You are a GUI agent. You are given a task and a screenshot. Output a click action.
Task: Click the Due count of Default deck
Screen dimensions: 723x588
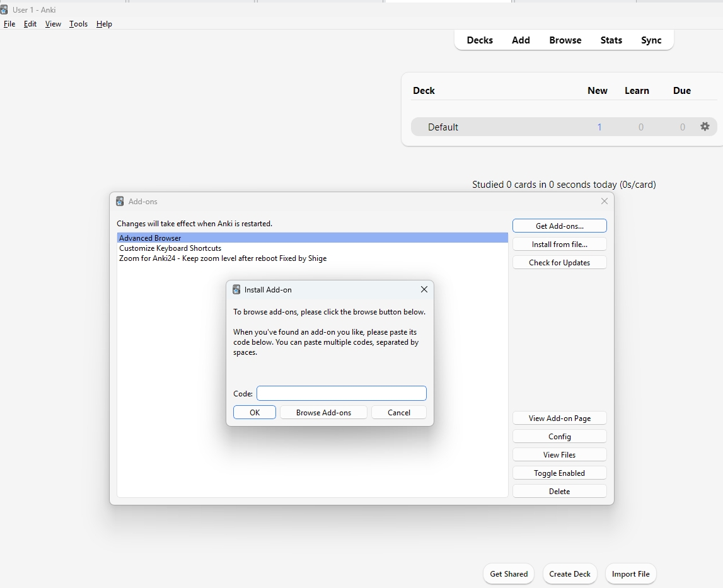[x=683, y=127]
